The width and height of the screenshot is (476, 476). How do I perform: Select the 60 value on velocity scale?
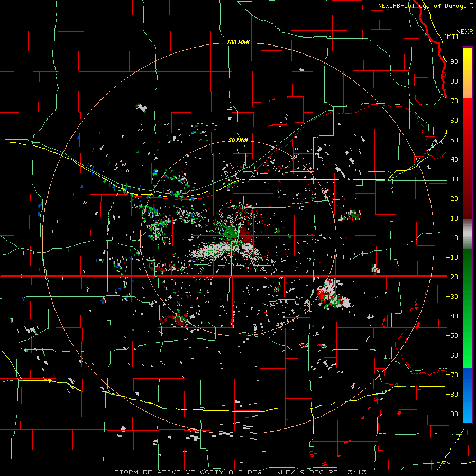(x=454, y=121)
